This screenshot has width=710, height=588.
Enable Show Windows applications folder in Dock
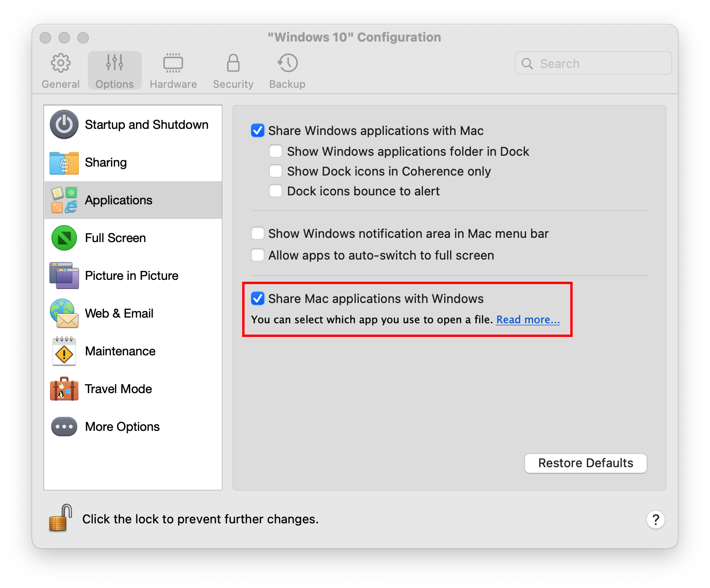(x=276, y=151)
